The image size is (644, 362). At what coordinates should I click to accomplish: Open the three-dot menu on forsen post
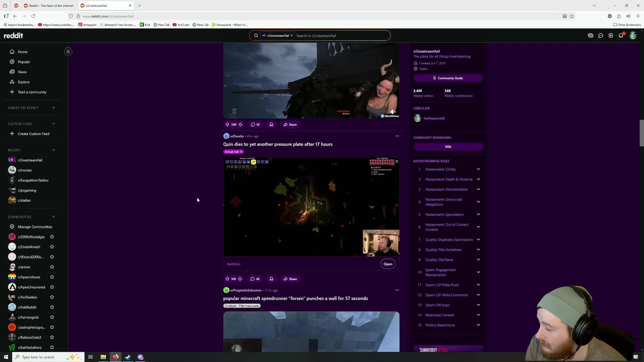pos(397,290)
